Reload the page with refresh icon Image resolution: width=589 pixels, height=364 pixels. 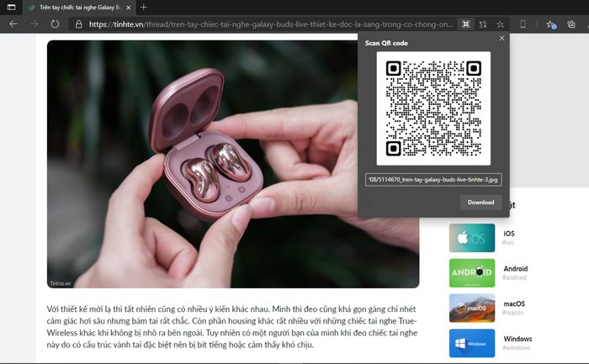click(x=55, y=24)
